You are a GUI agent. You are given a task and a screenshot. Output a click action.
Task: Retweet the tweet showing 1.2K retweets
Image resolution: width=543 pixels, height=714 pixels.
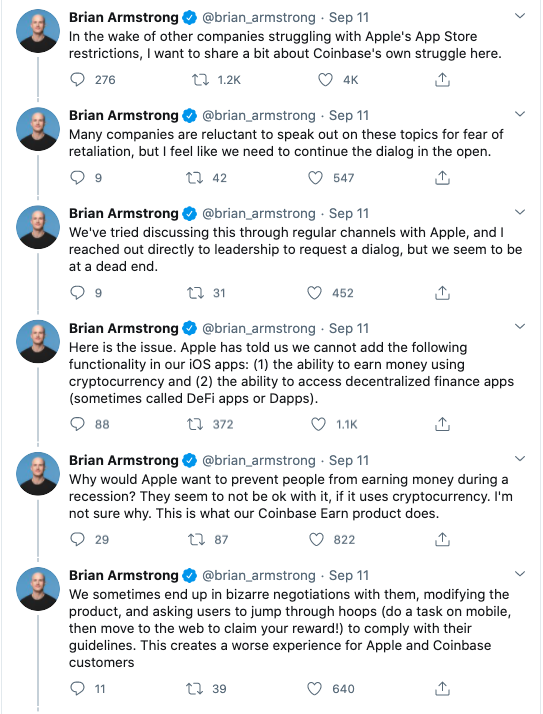[200, 80]
